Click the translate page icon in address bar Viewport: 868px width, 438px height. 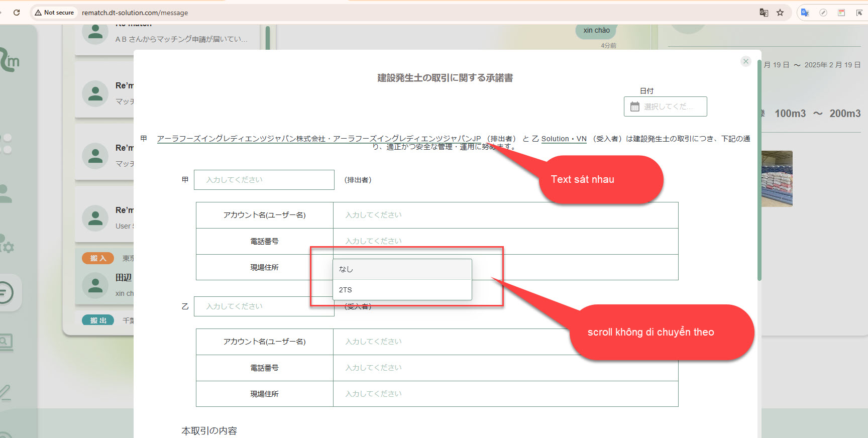click(764, 13)
